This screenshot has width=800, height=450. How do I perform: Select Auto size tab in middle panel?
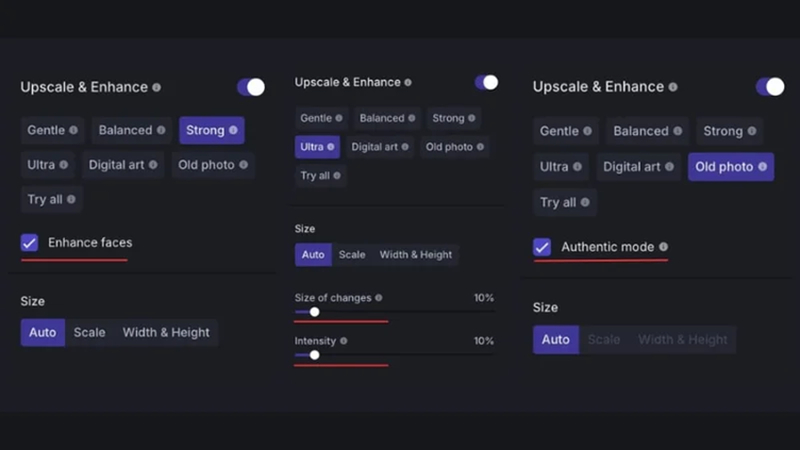(x=313, y=255)
